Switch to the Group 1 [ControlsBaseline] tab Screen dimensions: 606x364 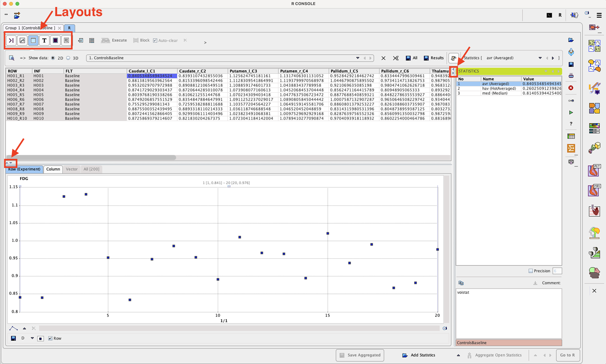point(33,28)
